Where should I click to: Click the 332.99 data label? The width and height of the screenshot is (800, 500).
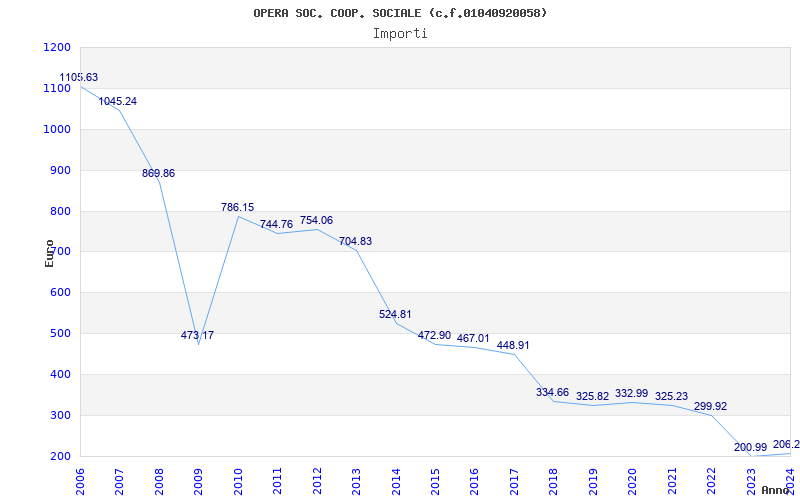click(632, 393)
